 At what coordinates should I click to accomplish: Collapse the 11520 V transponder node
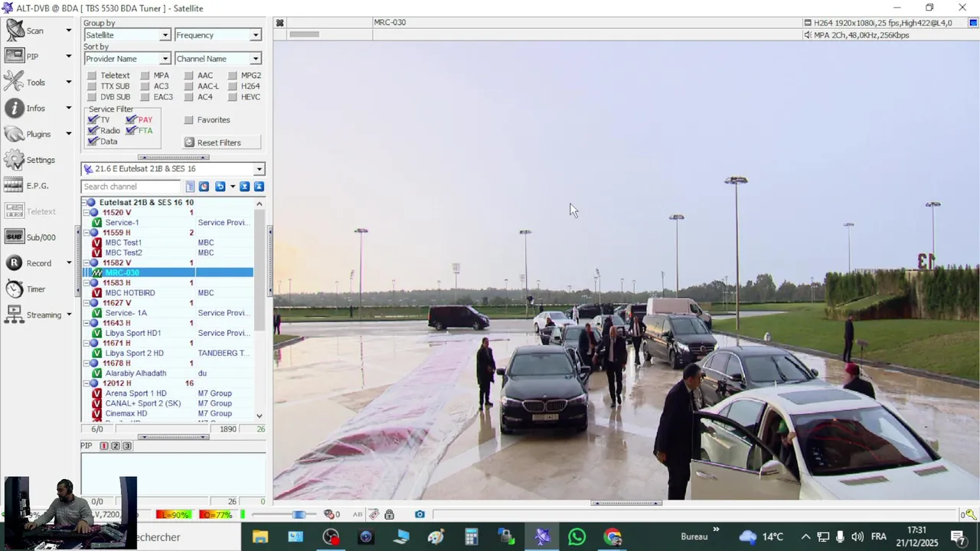pos(86,213)
